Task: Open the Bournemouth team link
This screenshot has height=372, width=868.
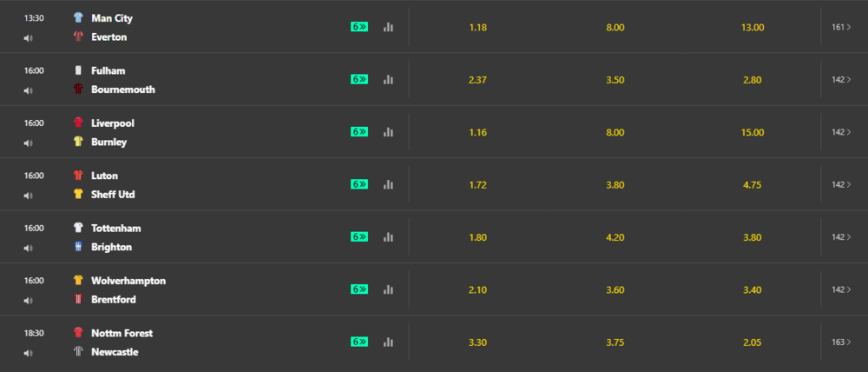Action: click(123, 90)
